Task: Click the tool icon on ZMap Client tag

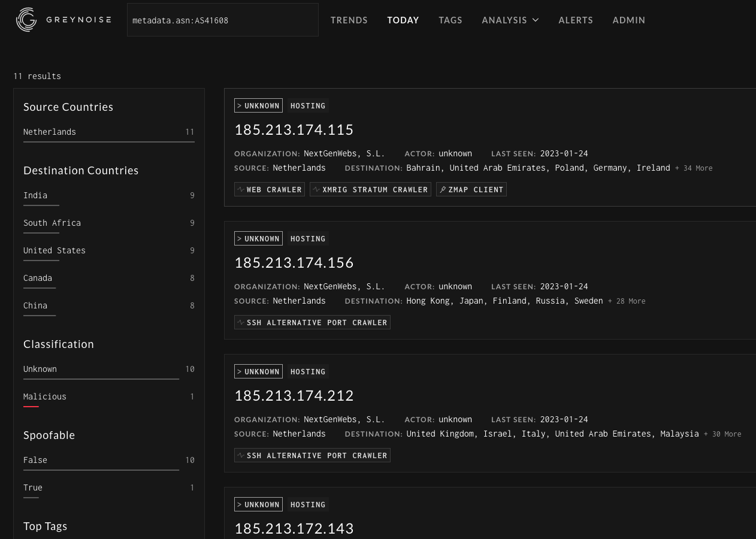Action: click(x=443, y=189)
